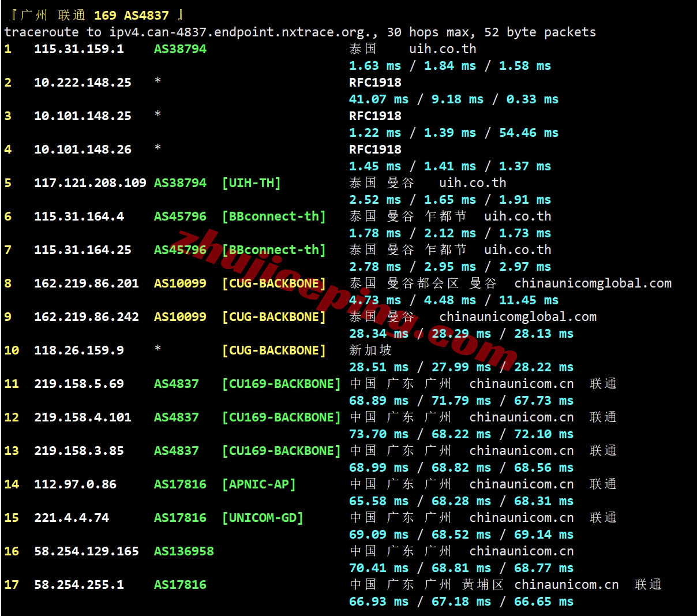Click the [UNICOM-GD] network label
This screenshot has width=697, height=616.
[263, 517]
